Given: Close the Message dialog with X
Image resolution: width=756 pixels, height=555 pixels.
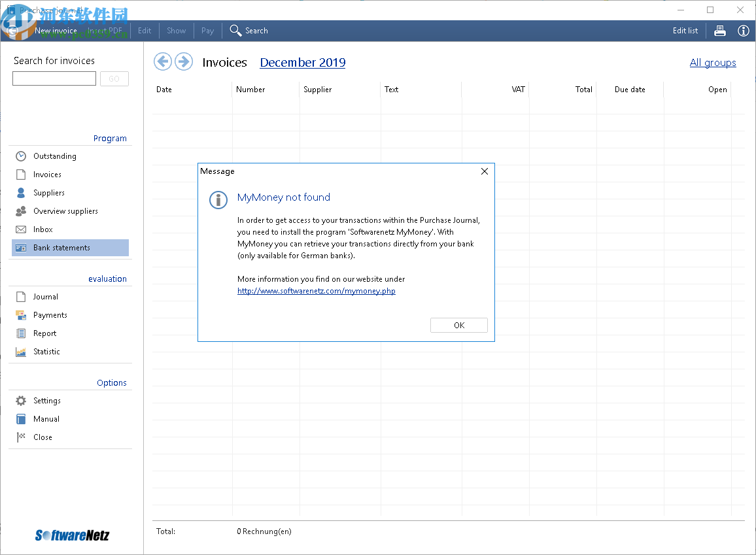Looking at the screenshot, I should point(485,171).
